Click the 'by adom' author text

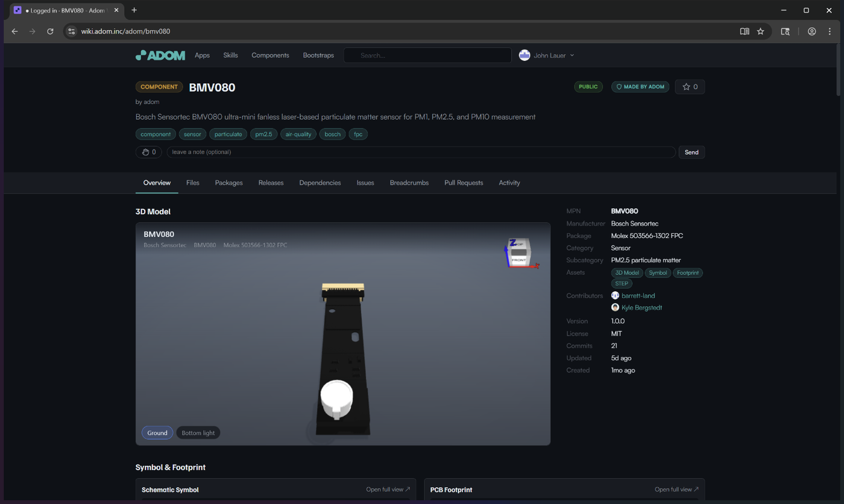[x=148, y=102]
